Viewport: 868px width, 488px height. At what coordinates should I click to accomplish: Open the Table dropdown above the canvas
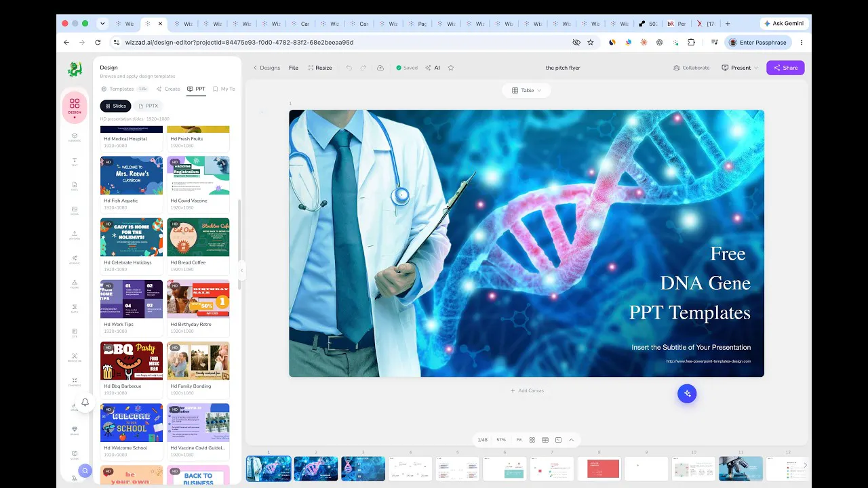[x=526, y=90]
